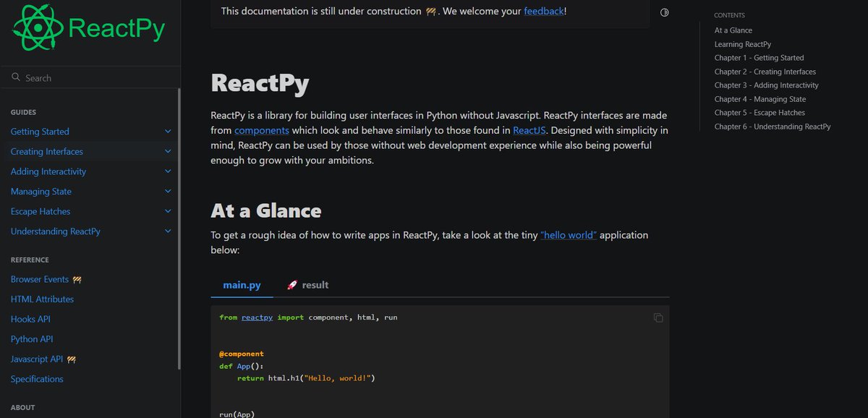Copy the main.py code block
This screenshot has width=868, height=418.
point(658,317)
